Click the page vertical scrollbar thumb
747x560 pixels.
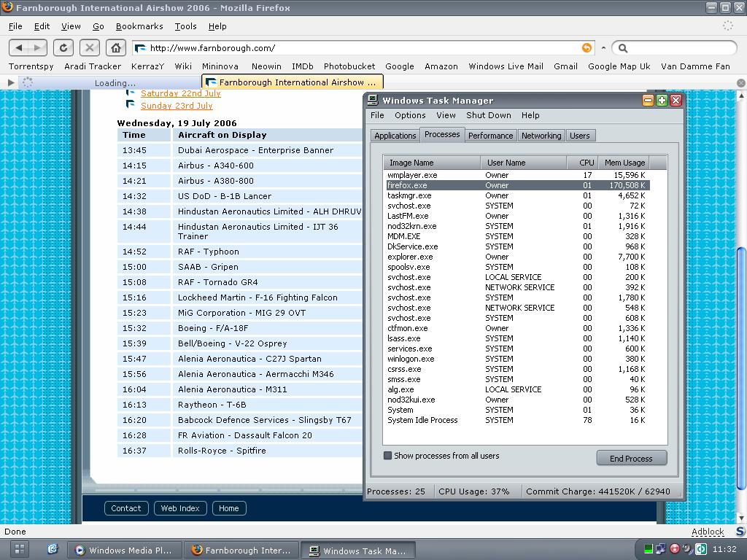741,368
